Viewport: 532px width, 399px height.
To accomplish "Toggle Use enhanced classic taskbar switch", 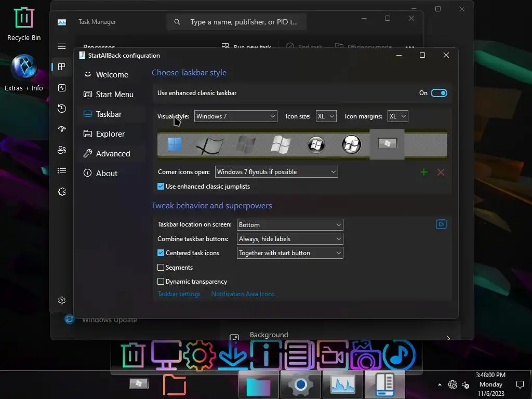I will pyautogui.click(x=438, y=93).
